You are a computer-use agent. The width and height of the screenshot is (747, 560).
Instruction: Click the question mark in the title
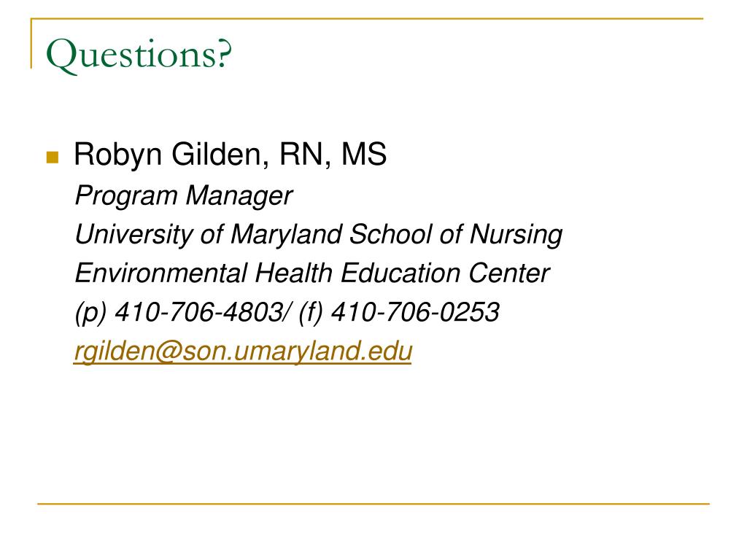[x=225, y=52]
